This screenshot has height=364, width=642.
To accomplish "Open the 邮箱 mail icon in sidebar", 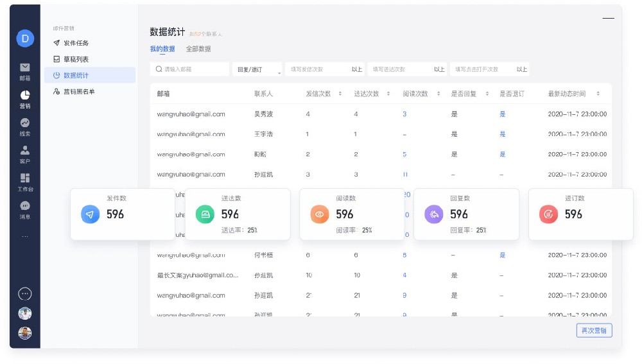I will (25, 67).
